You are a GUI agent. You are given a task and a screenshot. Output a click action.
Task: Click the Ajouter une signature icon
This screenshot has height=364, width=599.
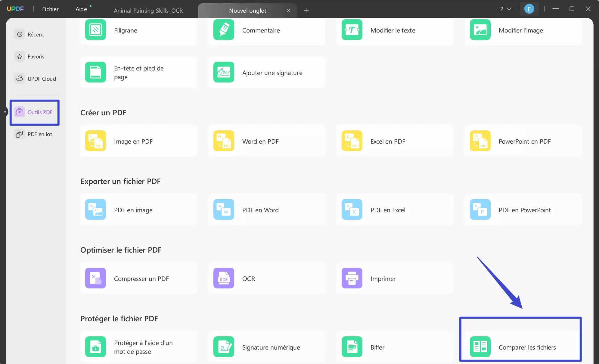coord(224,72)
